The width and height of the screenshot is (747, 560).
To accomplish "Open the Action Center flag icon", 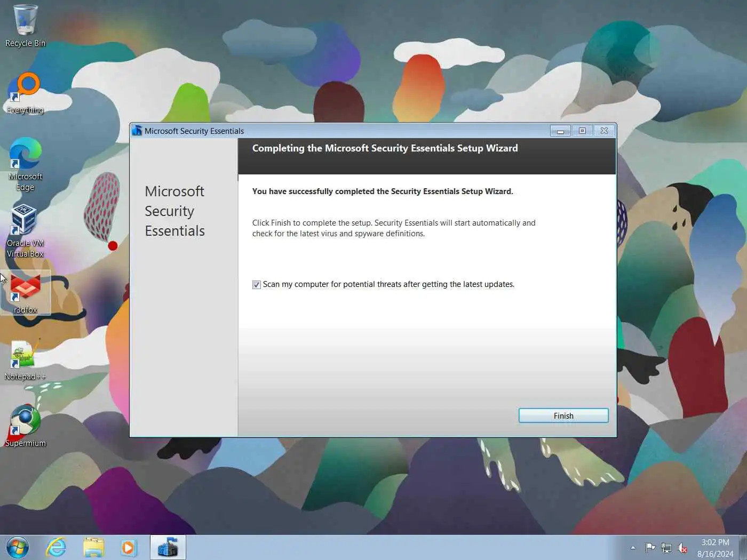I will (x=650, y=548).
